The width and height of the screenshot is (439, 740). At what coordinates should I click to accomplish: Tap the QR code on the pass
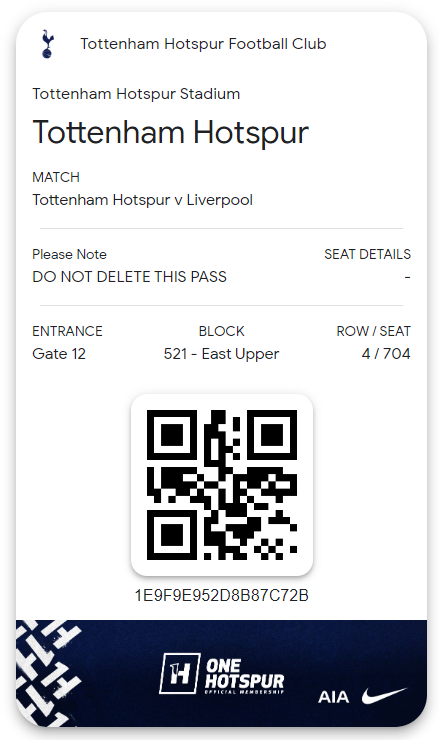click(222, 485)
